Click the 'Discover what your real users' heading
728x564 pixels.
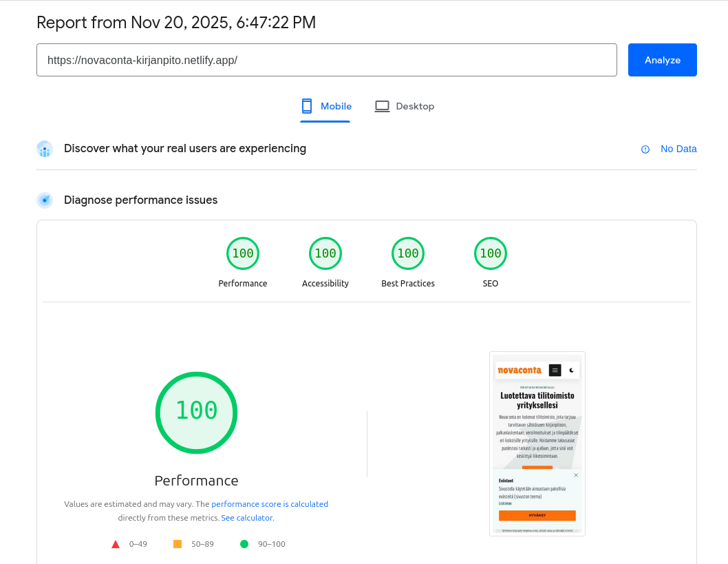click(x=185, y=149)
